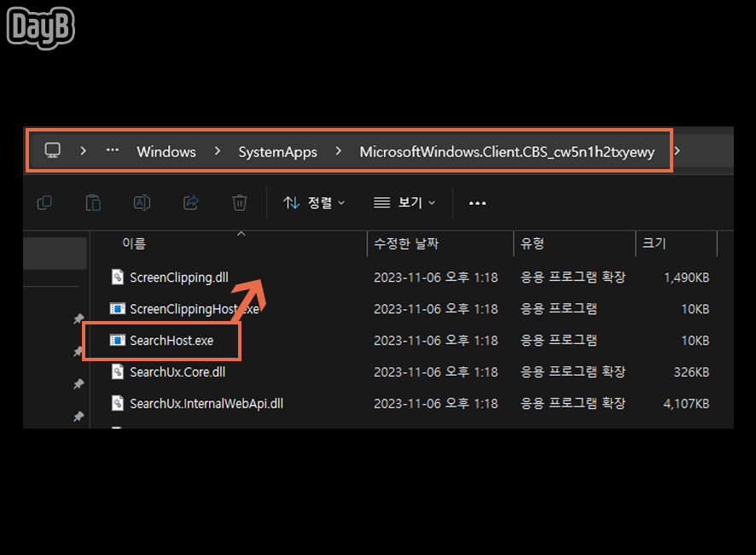Click the Paste icon in the toolbar
This screenshot has height=555, width=756.
click(93, 202)
